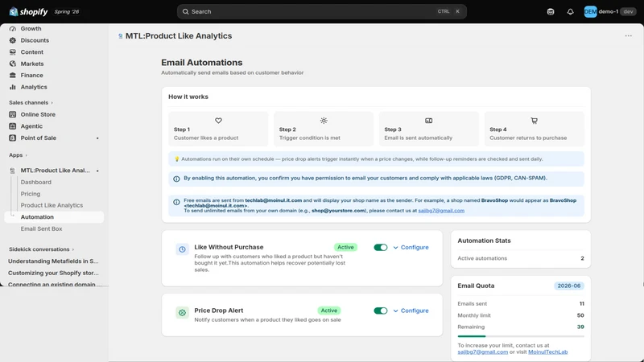This screenshot has height=362, width=644.
Task: Click the Online Store icon
Action: pos(13,114)
